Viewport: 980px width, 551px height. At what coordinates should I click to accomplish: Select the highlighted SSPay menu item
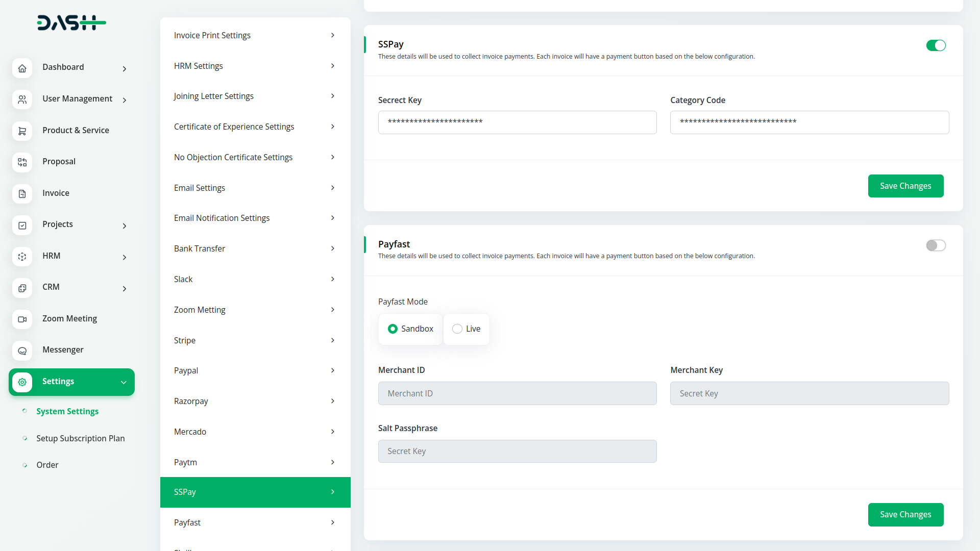(x=255, y=492)
